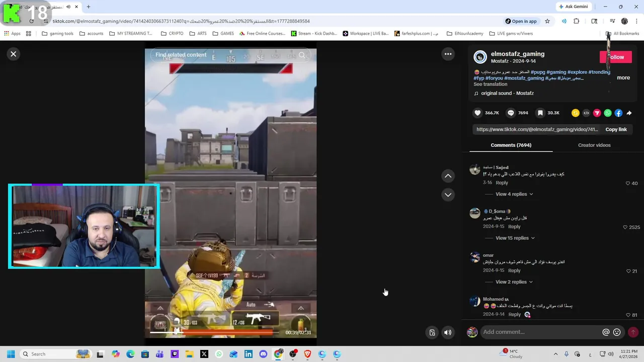Open in app button in address bar
The width and height of the screenshot is (644, 362).
tap(521, 21)
